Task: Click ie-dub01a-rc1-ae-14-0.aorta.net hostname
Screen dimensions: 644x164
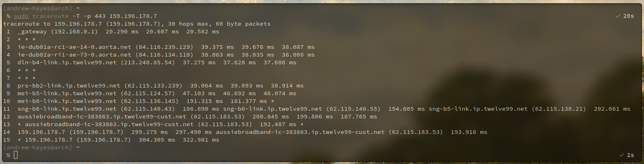Action: (75, 47)
